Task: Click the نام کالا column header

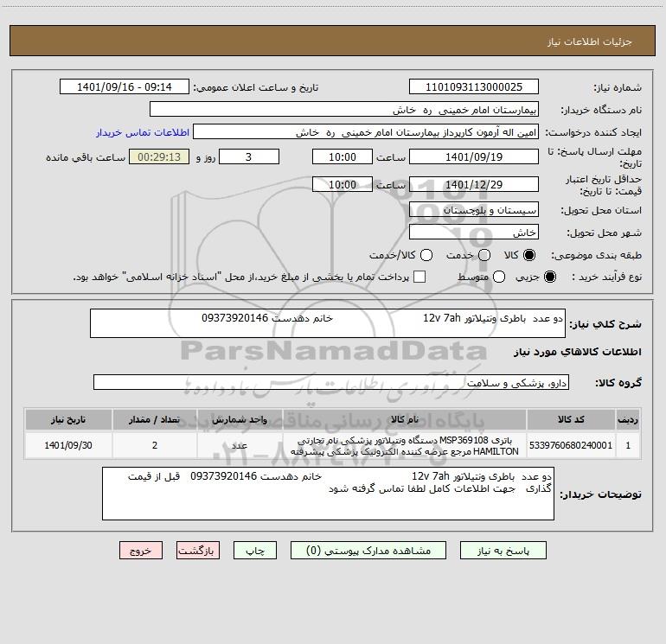Action: (x=405, y=419)
